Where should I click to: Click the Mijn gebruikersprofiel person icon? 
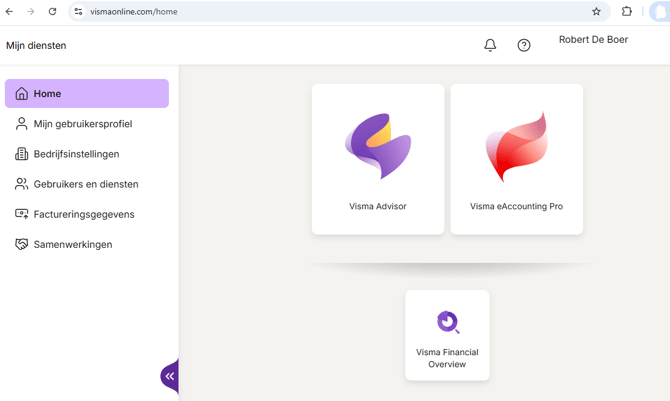click(21, 124)
